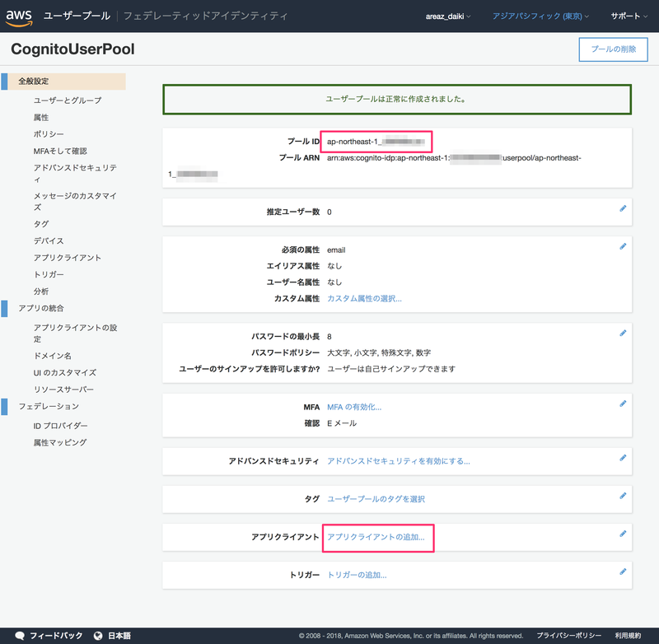Click the password policy value text
This screenshot has height=644, width=659.
point(379,352)
